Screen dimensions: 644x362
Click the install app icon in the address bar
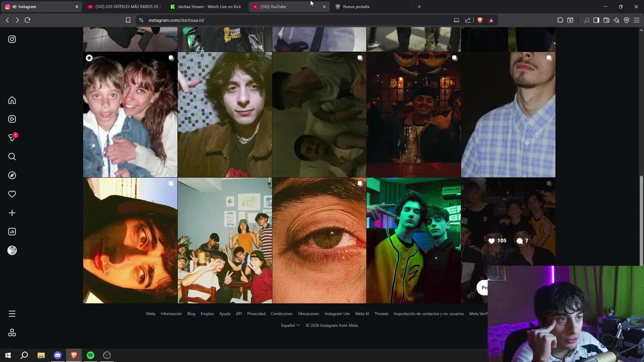pyautogui.click(x=456, y=20)
